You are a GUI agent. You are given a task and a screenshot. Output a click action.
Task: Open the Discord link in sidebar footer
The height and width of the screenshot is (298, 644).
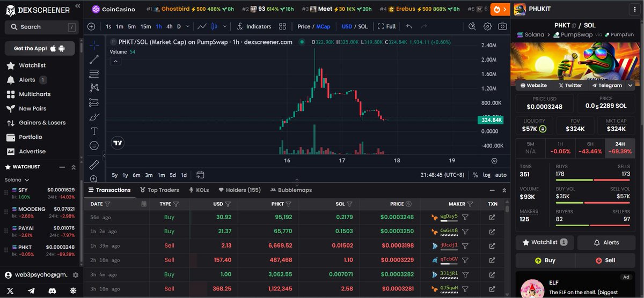pyautogui.click(x=52, y=290)
